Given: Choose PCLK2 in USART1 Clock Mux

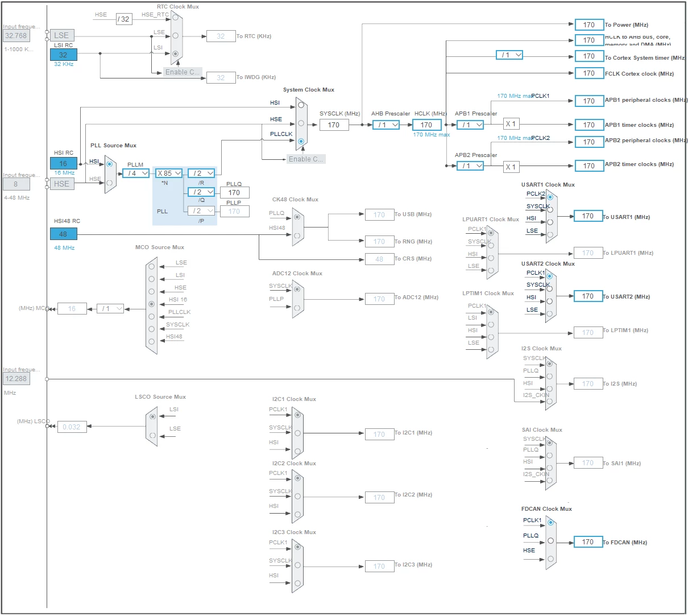Looking at the screenshot, I should click(550, 197).
